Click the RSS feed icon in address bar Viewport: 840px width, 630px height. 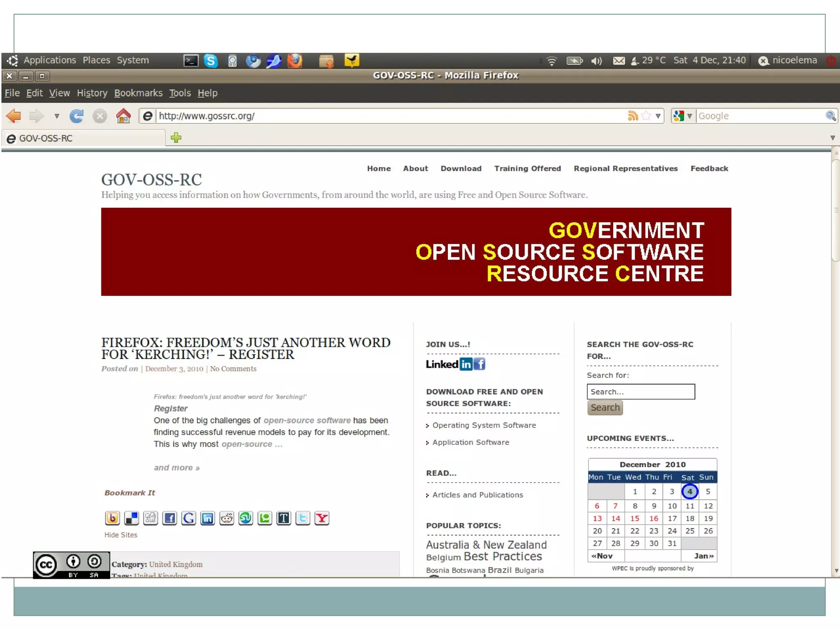pos(632,116)
